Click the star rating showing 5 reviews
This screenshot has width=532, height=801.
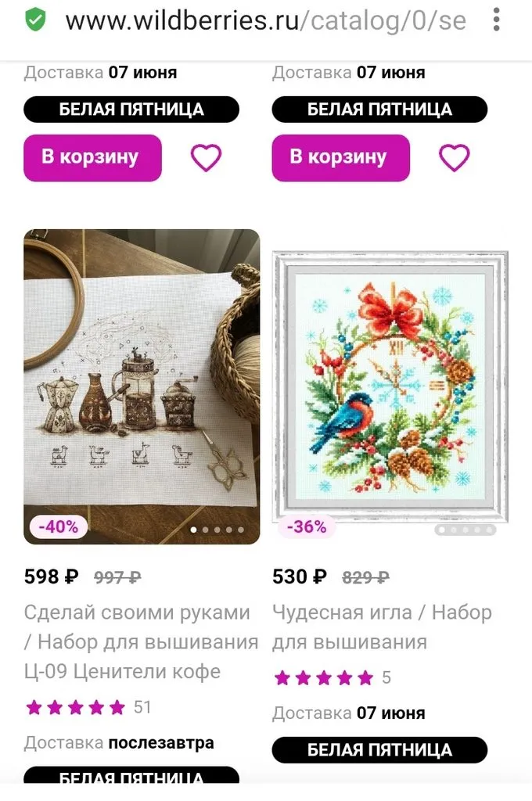[332, 678]
